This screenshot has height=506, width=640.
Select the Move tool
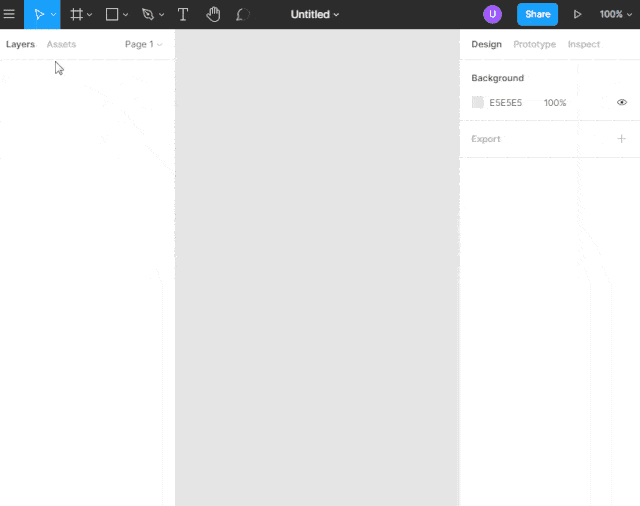point(38,14)
